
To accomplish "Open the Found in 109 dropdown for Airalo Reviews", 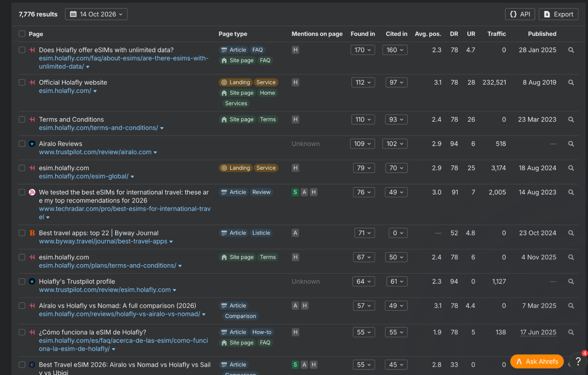I will coord(362,144).
